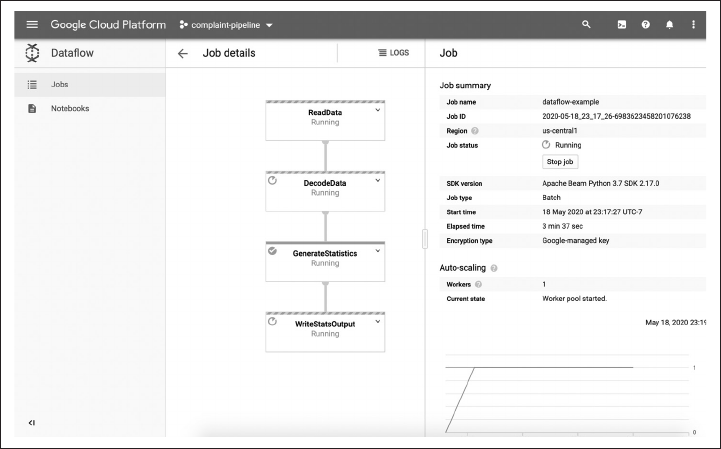Expand the WriteStatsOutput step chevron

click(378, 321)
